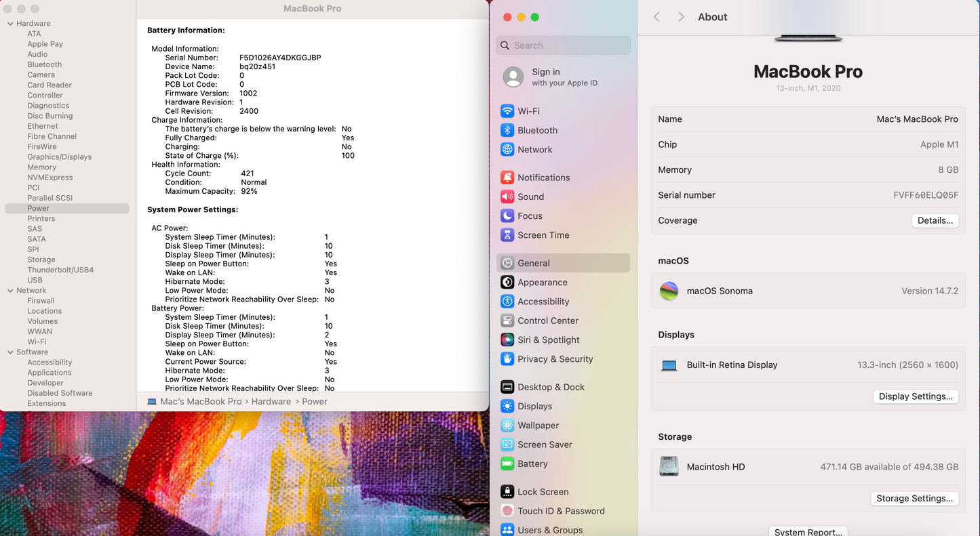
Task: Select Graphics/Displays in System Report sidebar
Action: pos(59,157)
